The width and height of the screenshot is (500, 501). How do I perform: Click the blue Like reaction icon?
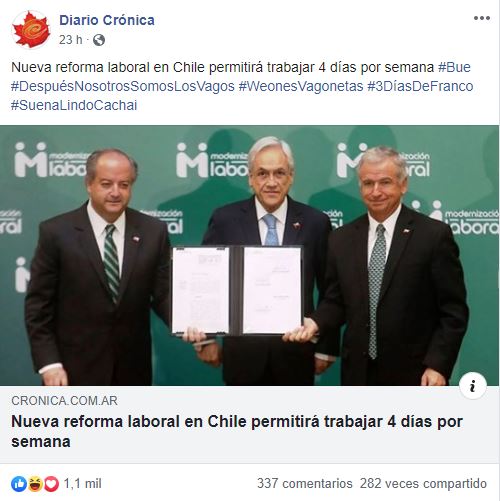19,483
